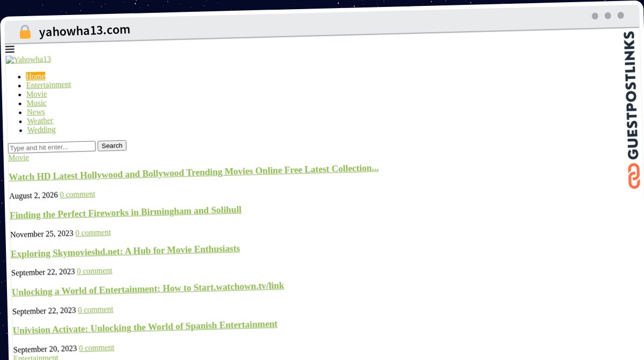Open 0 comment link under Start.watchown.tv article
644x360 pixels.
96,309
